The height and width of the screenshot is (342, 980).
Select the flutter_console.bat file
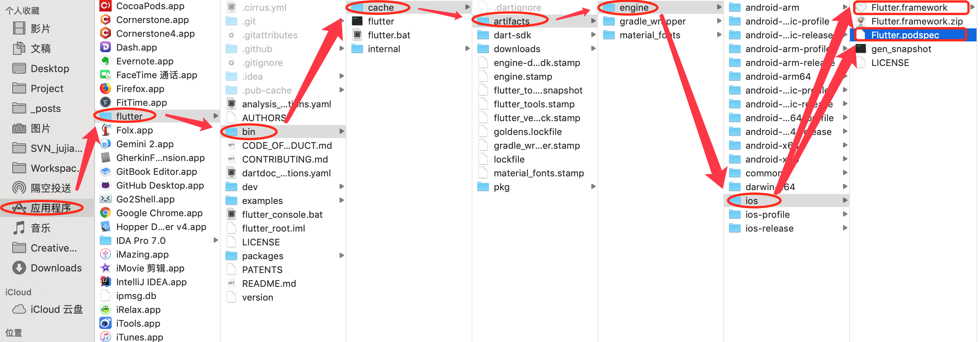click(283, 214)
